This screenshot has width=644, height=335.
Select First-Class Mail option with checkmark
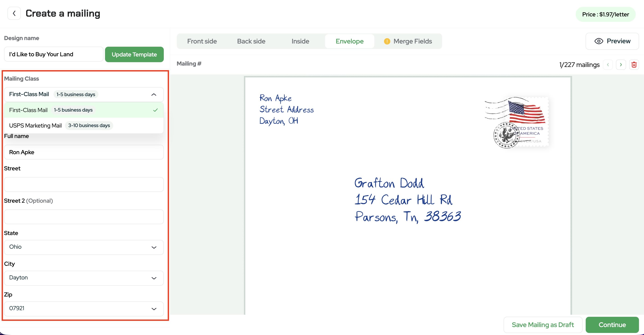[x=84, y=110]
